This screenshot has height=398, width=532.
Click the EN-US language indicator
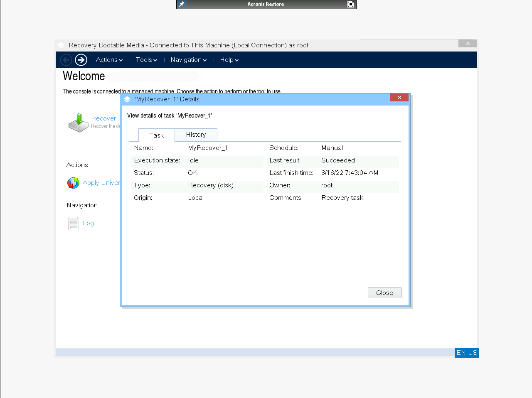(x=467, y=353)
